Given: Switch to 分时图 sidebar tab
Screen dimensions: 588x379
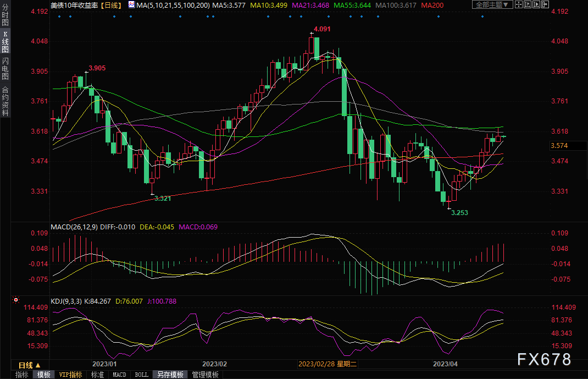Looking at the screenshot, I should pyautogui.click(x=5, y=17).
